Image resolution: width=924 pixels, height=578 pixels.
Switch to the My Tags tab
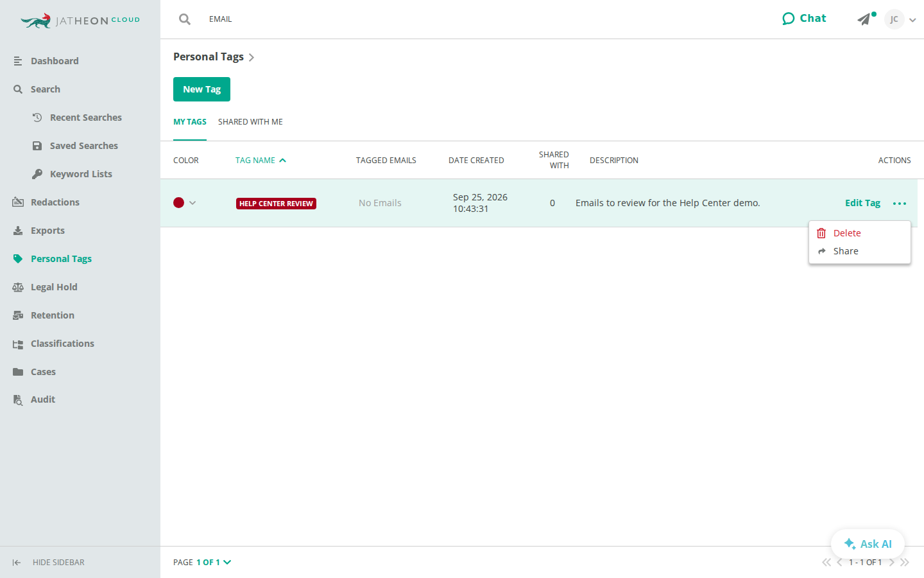[190, 122]
